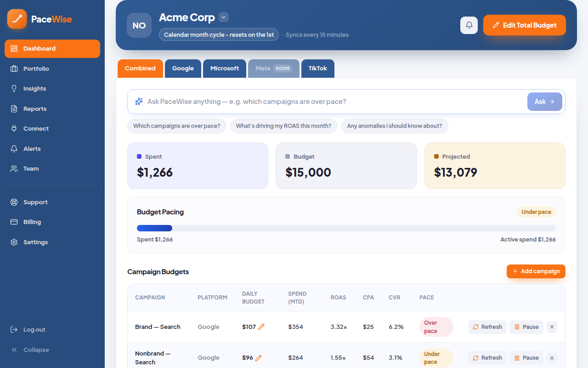Refresh the Brand — Search campaign
Viewport: 588px width, 368px height.
pos(487,327)
